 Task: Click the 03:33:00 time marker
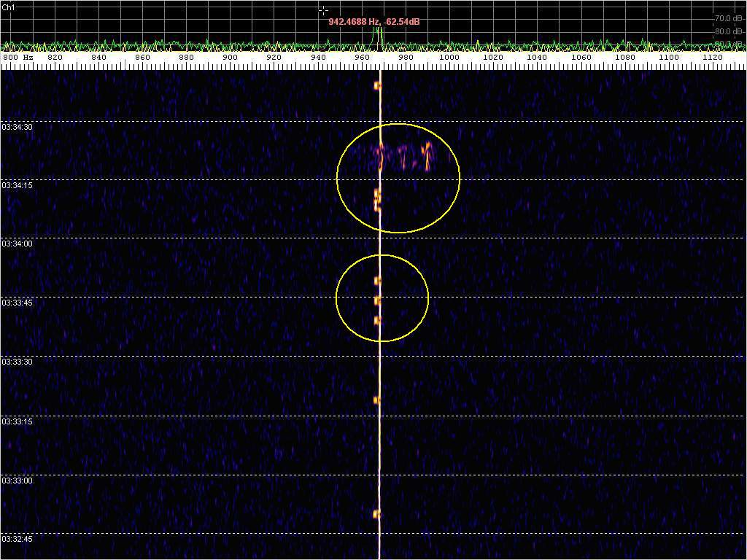pos(17,481)
